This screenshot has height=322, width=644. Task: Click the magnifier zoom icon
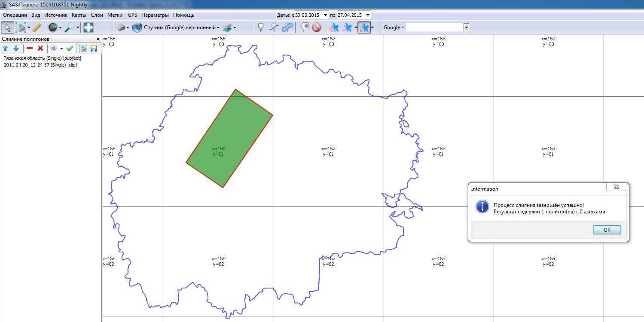[x=69, y=27]
